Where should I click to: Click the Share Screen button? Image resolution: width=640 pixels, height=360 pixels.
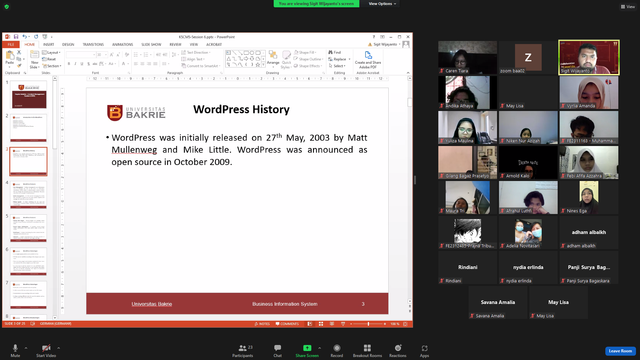coord(307,350)
